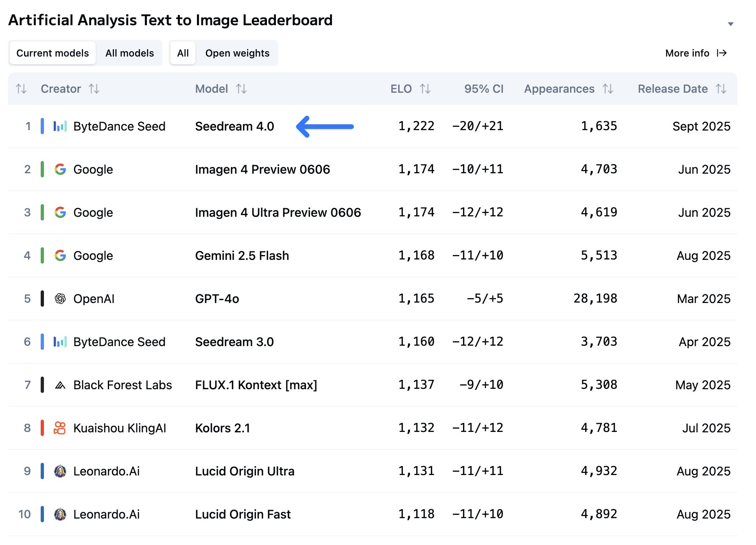Screen dimensions: 756x545
Task: Select Lucid Origin Fast model name
Action: (x=243, y=514)
